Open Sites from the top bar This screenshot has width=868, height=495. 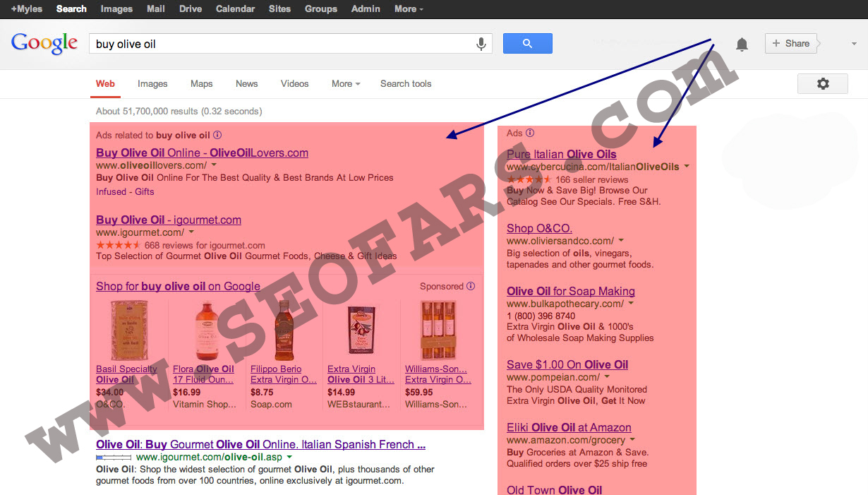point(279,8)
